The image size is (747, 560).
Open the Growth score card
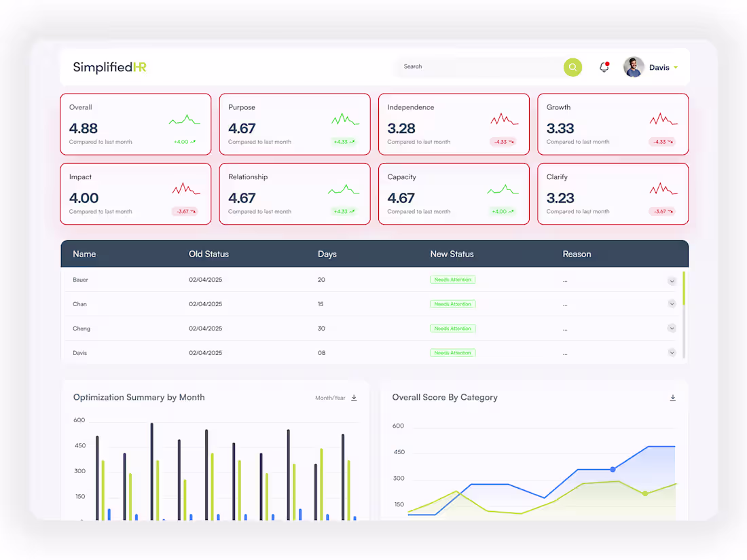[613, 124]
